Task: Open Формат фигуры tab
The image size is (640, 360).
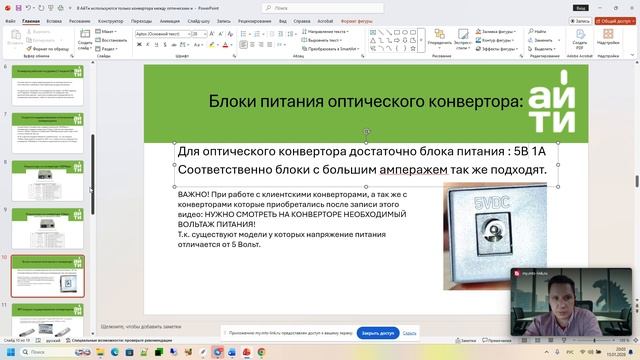Action: tap(357, 21)
